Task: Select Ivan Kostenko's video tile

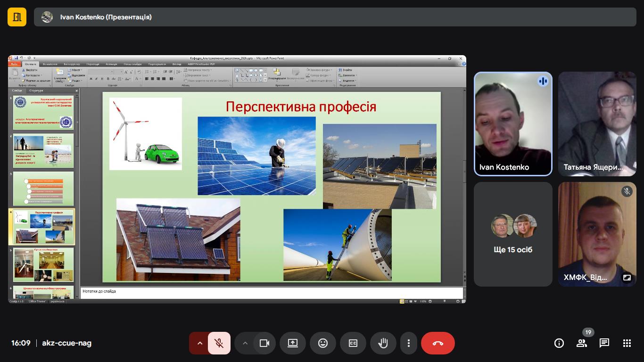Action: tap(513, 124)
